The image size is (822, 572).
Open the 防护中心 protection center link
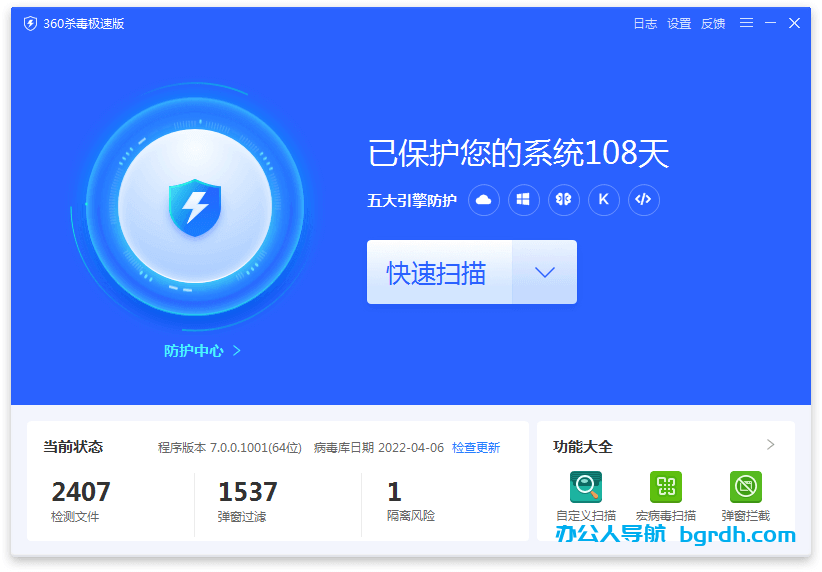coord(202,350)
